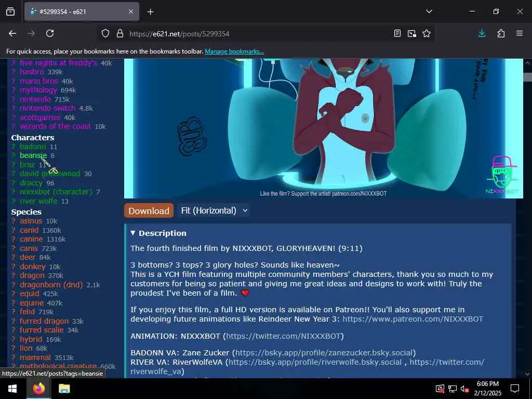Click the muted volume tray icon
532x399 pixels.
(464, 389)
